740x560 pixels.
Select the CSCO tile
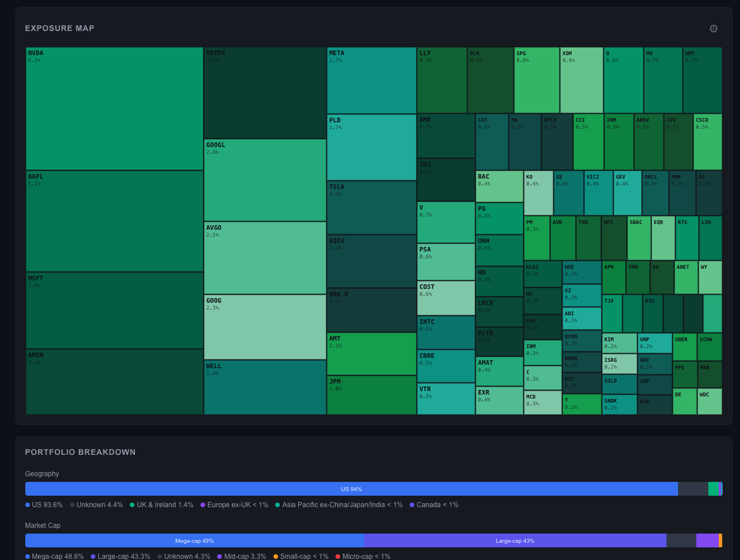[708, 142]
